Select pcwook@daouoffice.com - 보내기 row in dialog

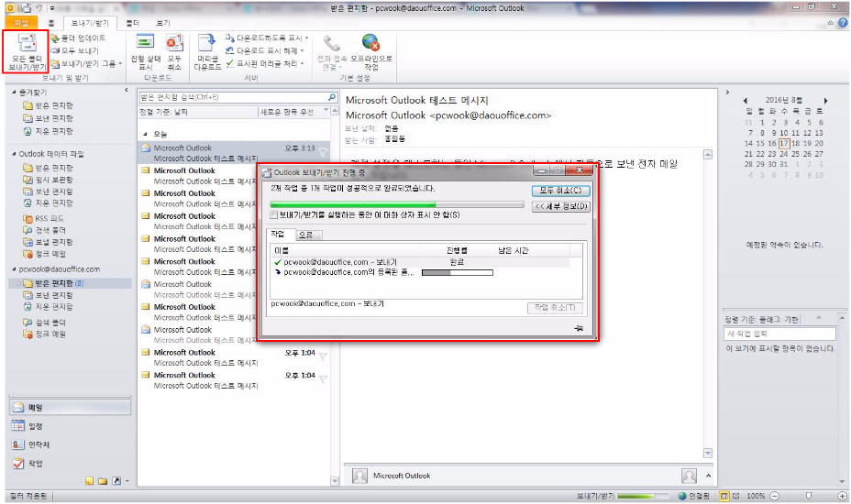[422, 262]
